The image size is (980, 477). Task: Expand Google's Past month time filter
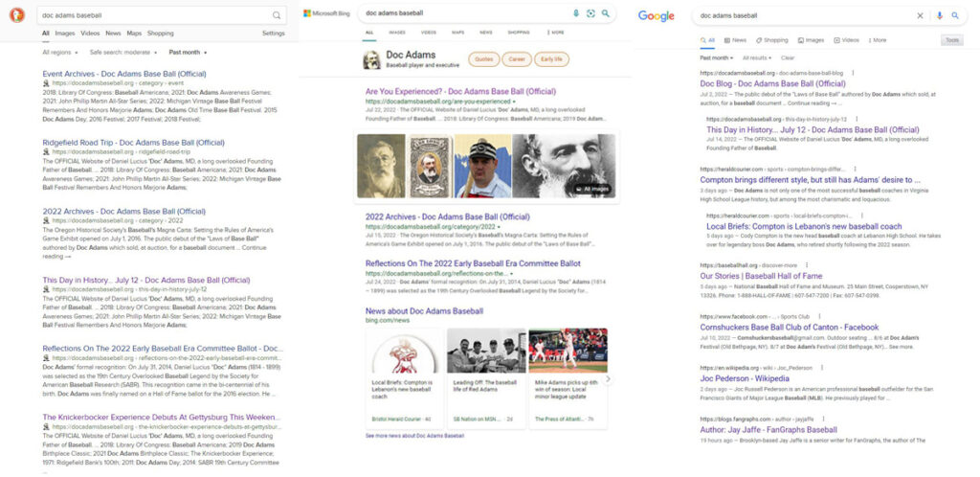tap(717, 57)
